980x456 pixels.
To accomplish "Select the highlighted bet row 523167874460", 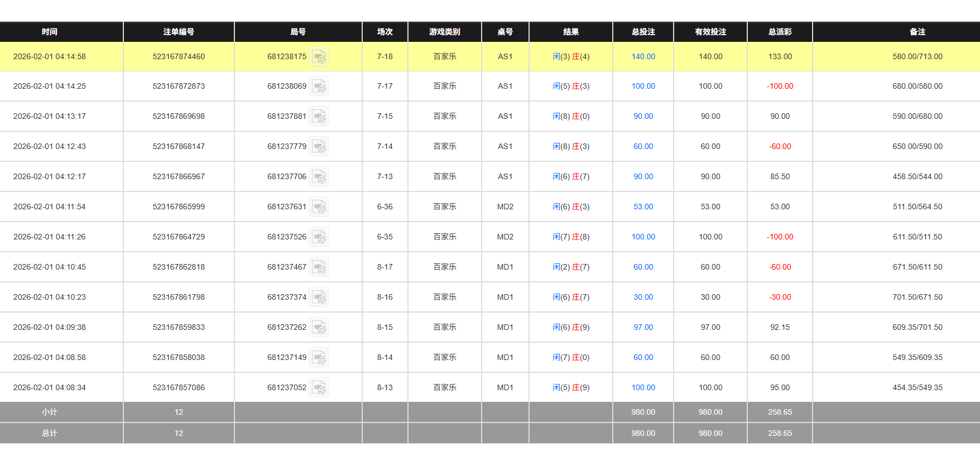I will (179, 56).
